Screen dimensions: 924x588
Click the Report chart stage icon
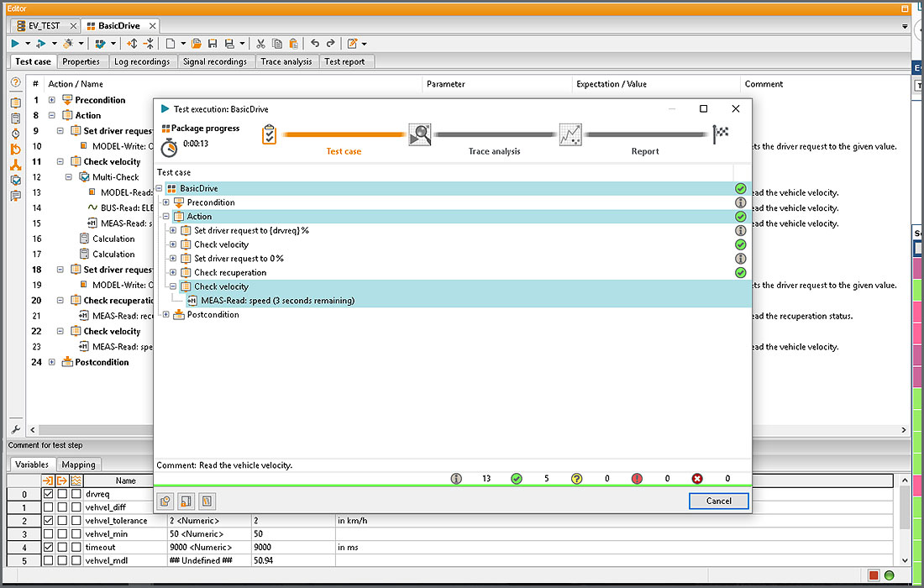(570, 134)
